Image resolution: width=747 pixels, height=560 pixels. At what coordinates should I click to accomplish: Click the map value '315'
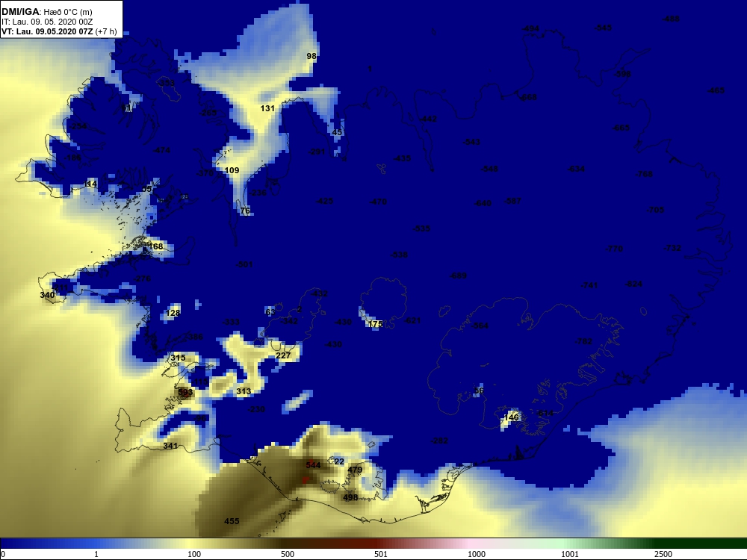[178, 358]
